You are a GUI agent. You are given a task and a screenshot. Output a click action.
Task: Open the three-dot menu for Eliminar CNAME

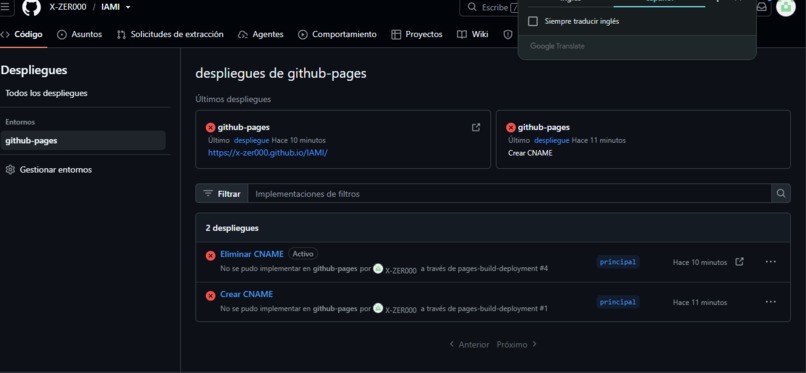click(771, 262)
